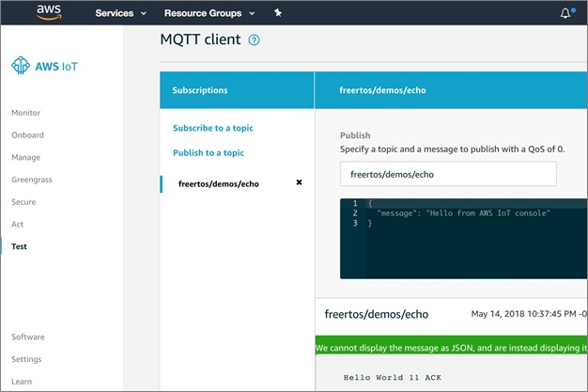Click the AWS logo

pyautogui.click(x=49, y=12)
